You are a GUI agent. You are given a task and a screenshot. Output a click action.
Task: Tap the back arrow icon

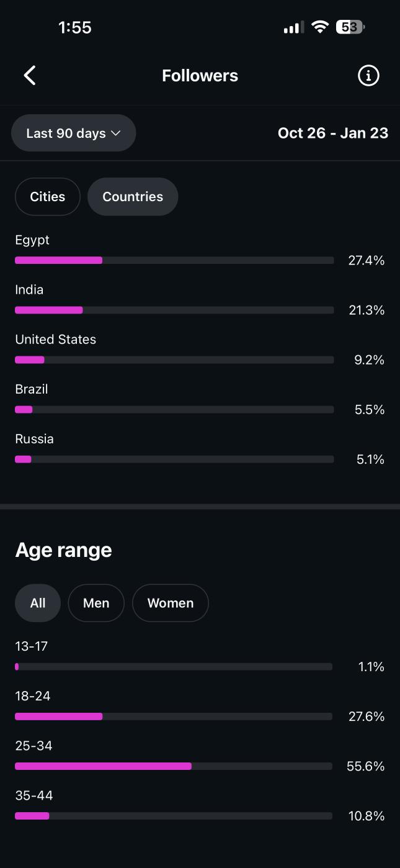pyautogui.click(x=30, y=76)
